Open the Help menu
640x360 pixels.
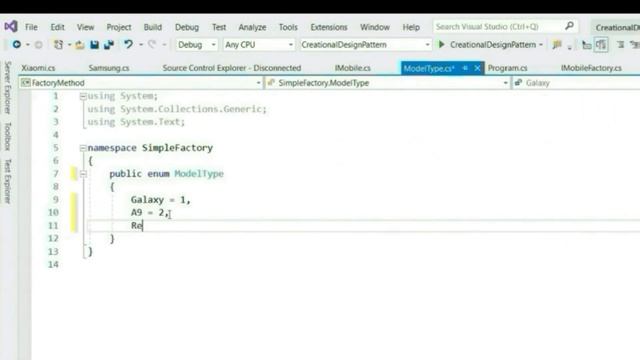[411, 27]
